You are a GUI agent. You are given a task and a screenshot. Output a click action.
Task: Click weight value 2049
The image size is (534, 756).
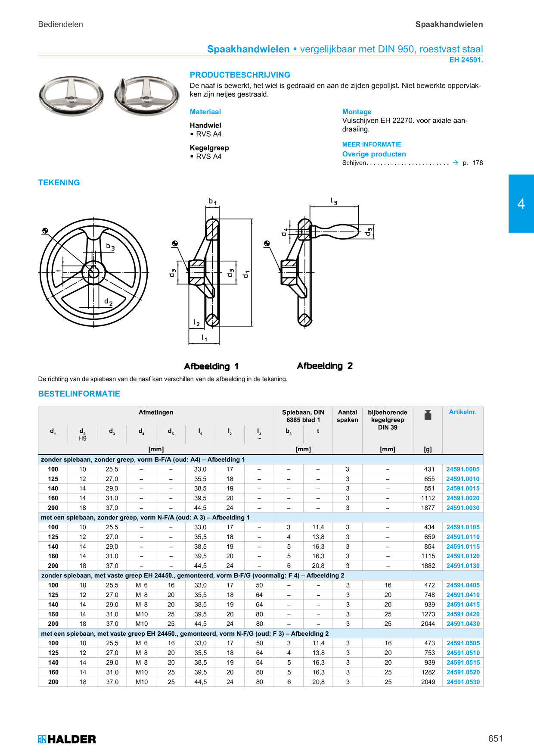pyautogui.click(x=428, y=682)
